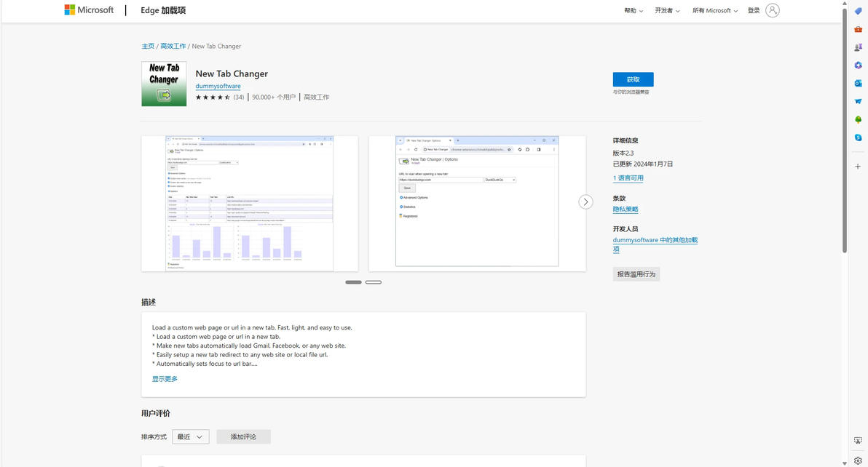The width and height of the screenshot is (868, 467).
Task: Show next screenshot with right arrow
Action: 585,201
